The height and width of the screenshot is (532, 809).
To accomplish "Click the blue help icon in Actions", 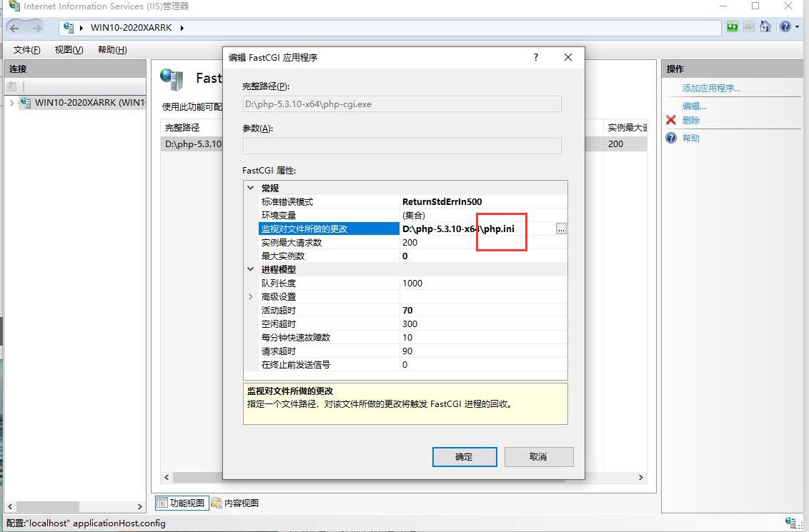I will [x=671, y=138].
